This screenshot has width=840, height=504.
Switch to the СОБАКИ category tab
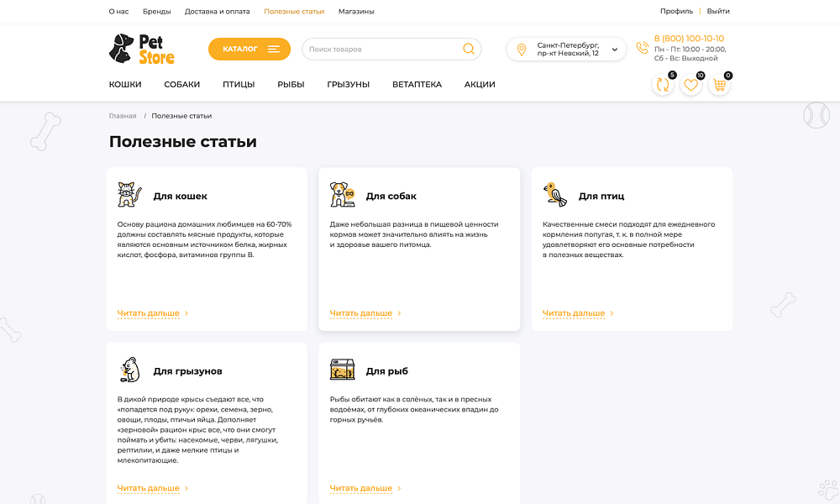point(181,84)
